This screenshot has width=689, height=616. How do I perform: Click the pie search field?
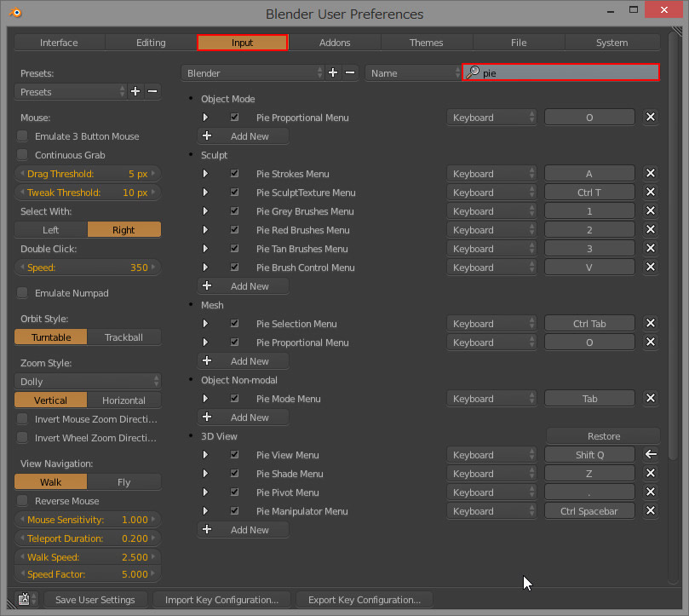click(x=561, y=72)
